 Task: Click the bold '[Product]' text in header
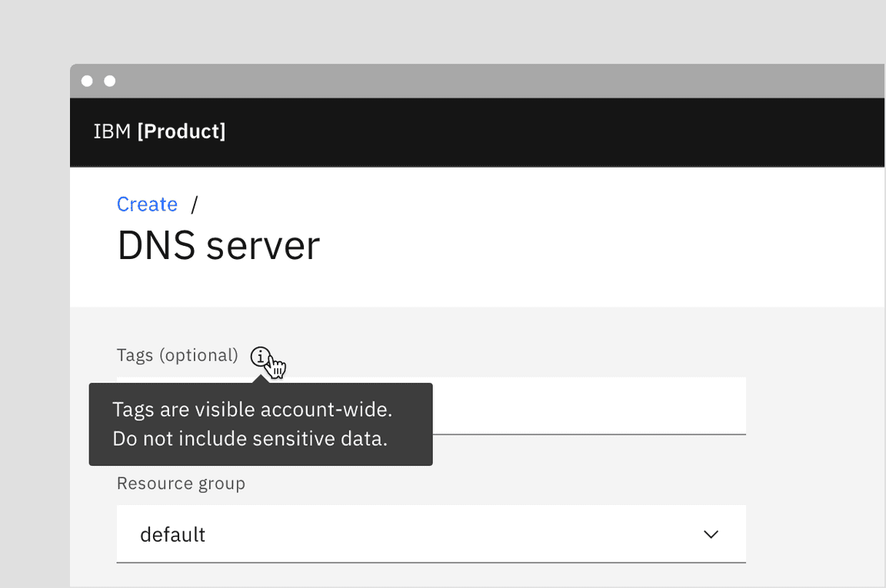coord(182,131)
